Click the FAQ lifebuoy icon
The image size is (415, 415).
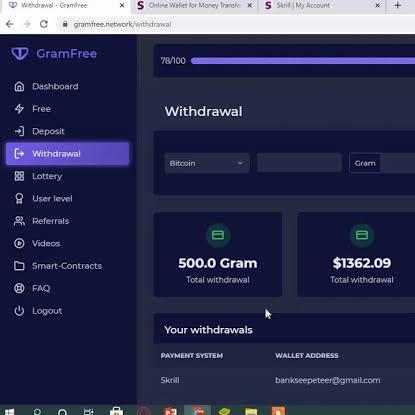point(19,288)
